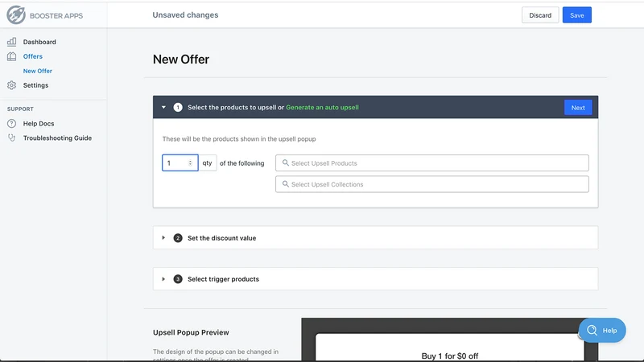Focus the quantity input field
This screenshot has width=644, height=362.
(x=180, y=163)
